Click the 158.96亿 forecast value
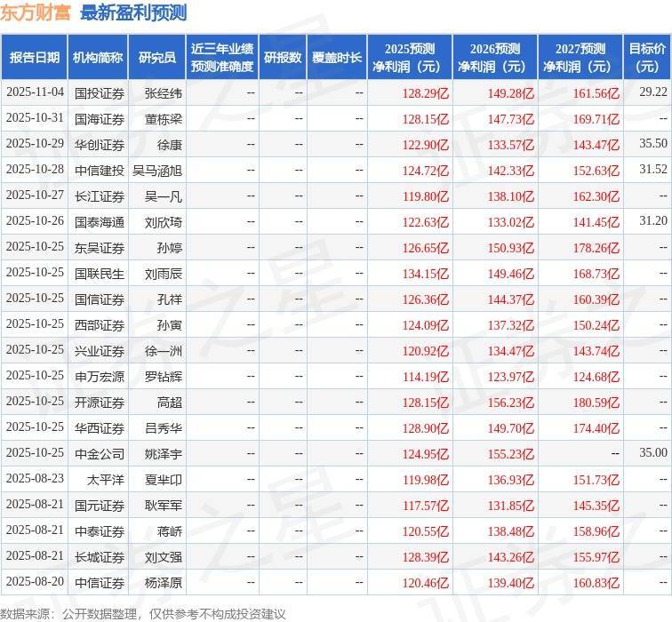Screen dimensions: 672x622 [x=596, y=531]
